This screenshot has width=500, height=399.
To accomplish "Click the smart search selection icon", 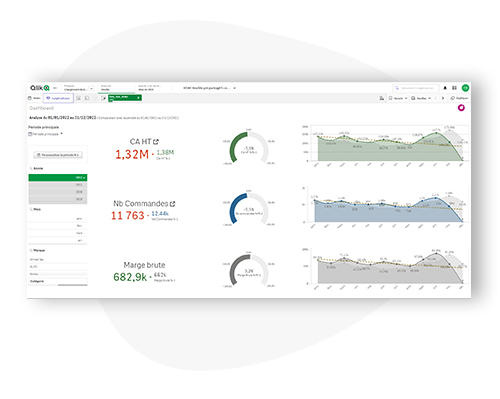I will pyautogui.click(x=78, y=98).
